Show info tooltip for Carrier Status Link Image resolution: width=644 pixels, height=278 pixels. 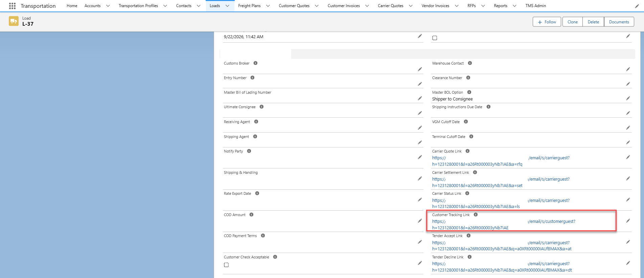click(467, 193)
